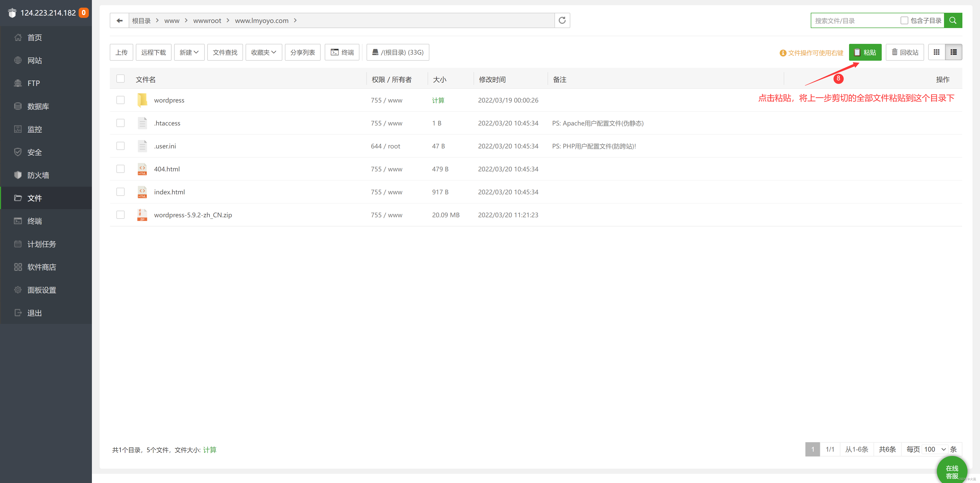This screenshot has height=483, width=980.
Task: Click the green search magnifier button
Action: click(x=953, y=20)
